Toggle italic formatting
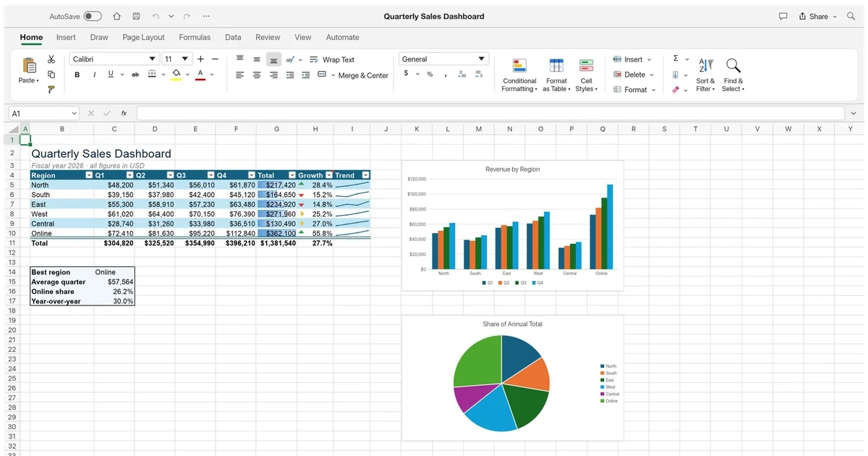Screen dimensions: 868x456 click(x=94, y=75)
